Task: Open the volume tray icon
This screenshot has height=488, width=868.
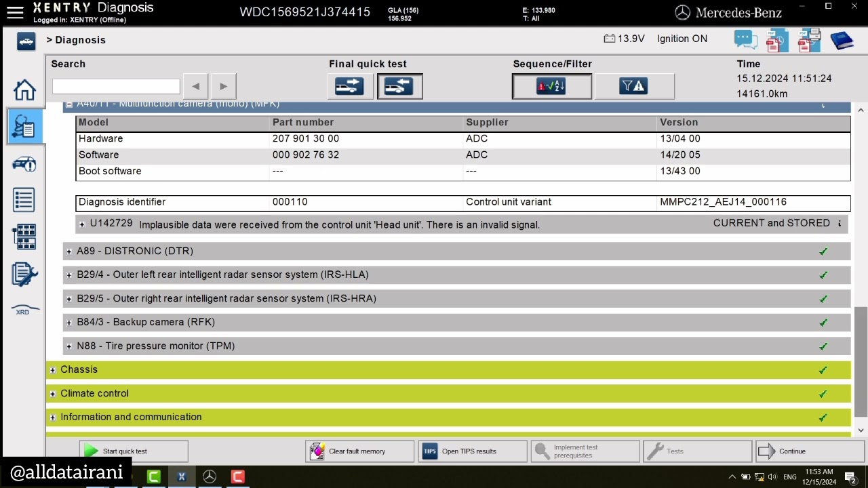Action: 772,476
